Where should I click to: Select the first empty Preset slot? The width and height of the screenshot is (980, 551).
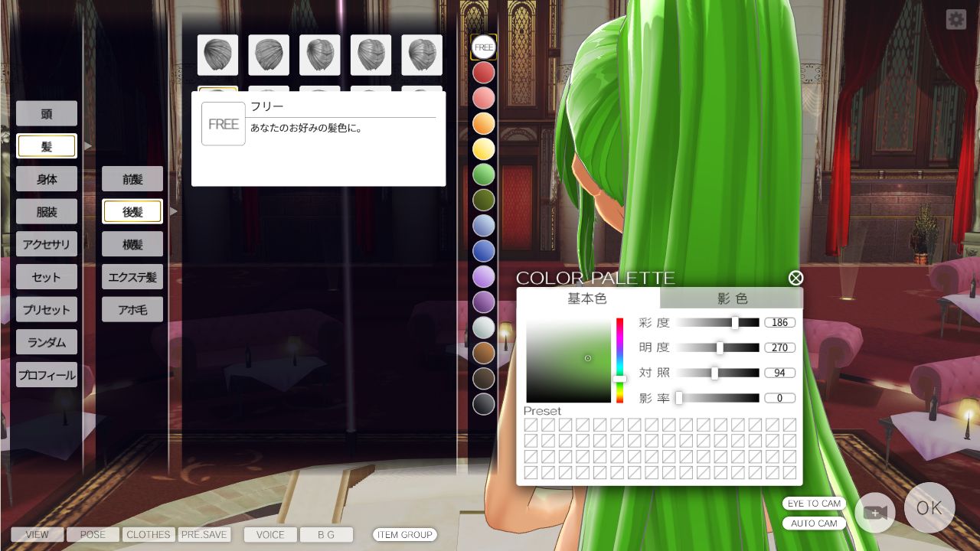point(531,425)
